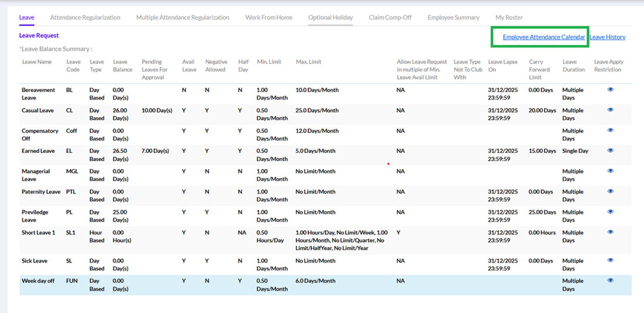View Short Leave 1 restriction eye icon
This screenshot has width=644, height=313.
(x=610, y=232)
